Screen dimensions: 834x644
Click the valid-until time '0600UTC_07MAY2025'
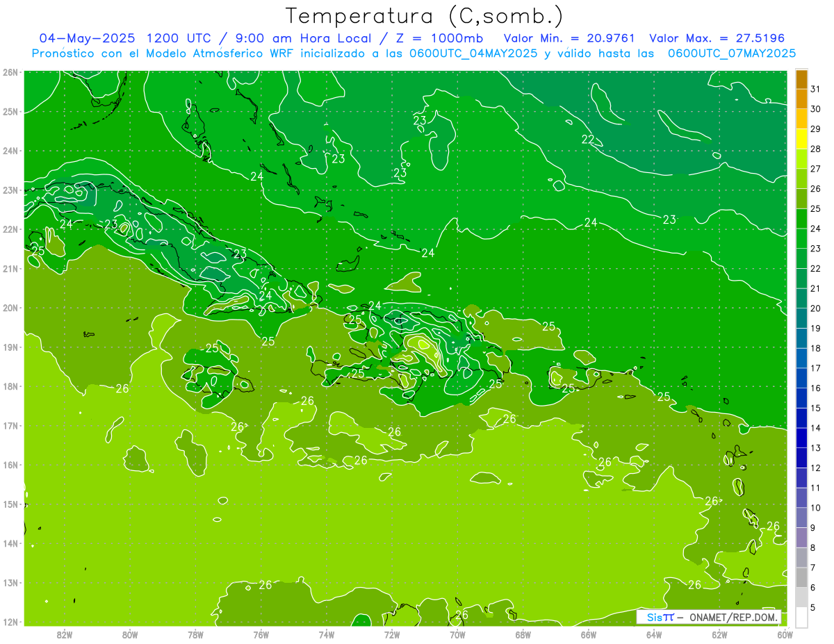coord(732,53)
